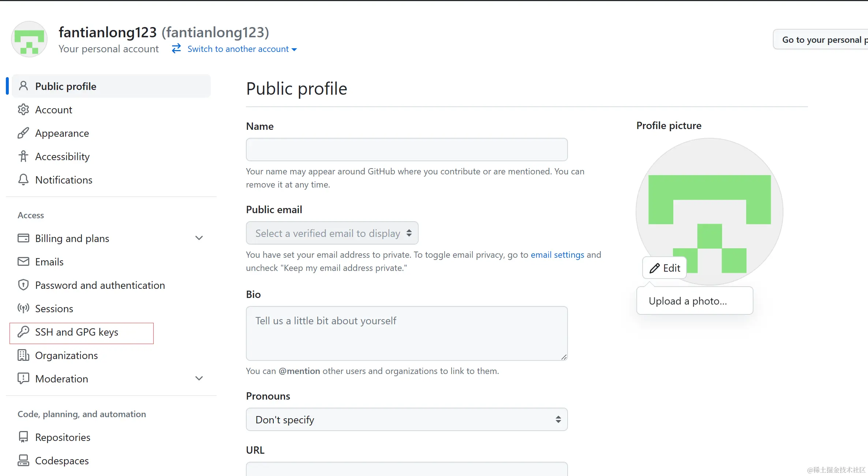This screenshot has height=476, width=868.
Task: Expand the Moderation section chevron
Action: click(x=199, y=379)
